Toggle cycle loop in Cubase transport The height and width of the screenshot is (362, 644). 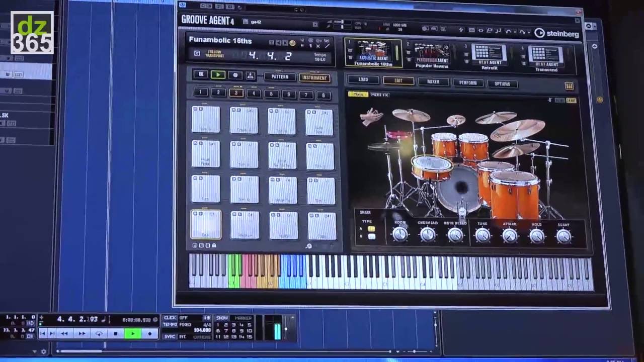(x=99, y=333)
